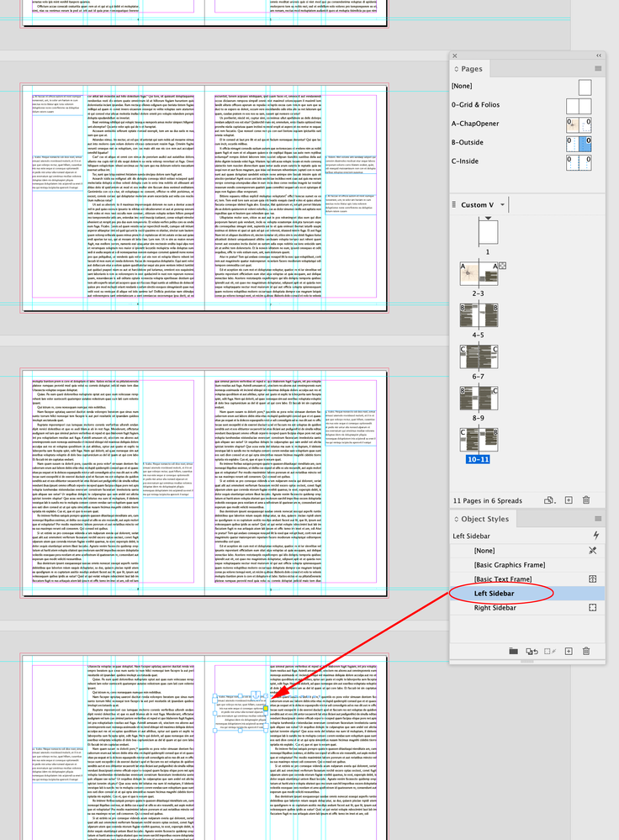619x840 pixels.
Task: Select the 10-11 spread thumbnail
Action: point(479,440)
